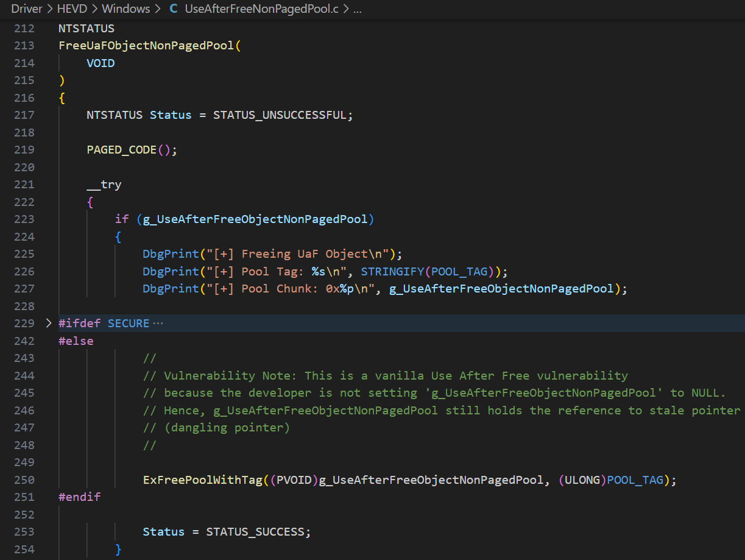Click the folded-code ellipsis after SECURE
Screen dimensions: 745x560
pyautogui.click(x=158, y=323)
